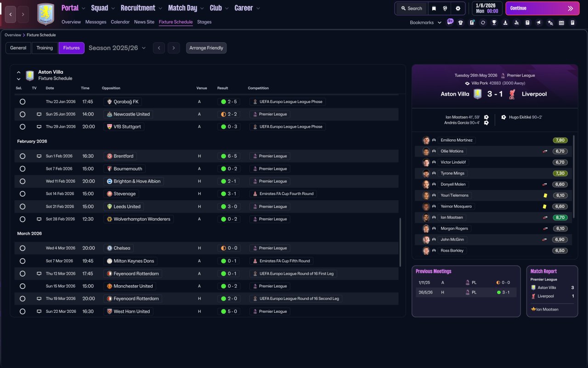Click the Overview breadcrumb link
Screen dimensions: 588x368
tap(13, 35)
